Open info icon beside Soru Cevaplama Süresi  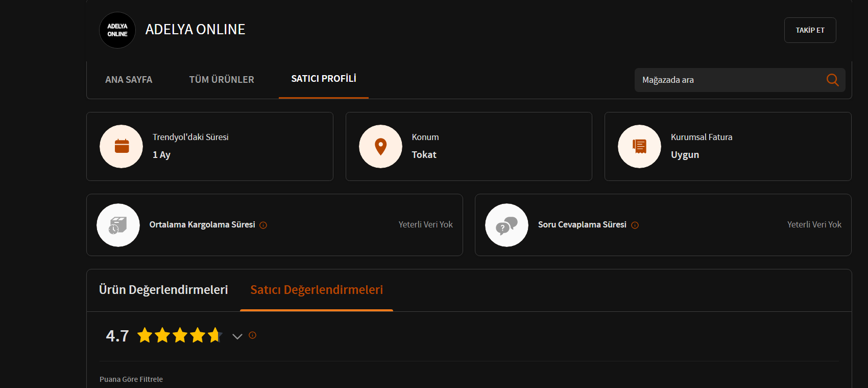(635, 225)
